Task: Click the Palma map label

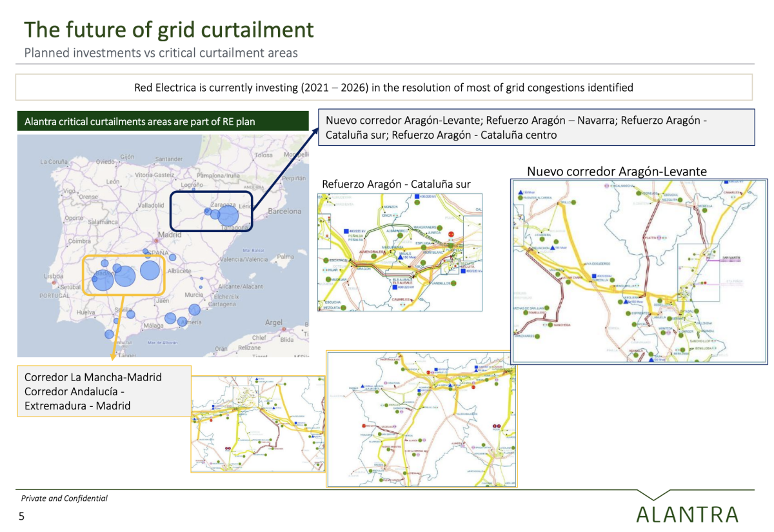Action: pyautogui.click(x=284, y=256)
